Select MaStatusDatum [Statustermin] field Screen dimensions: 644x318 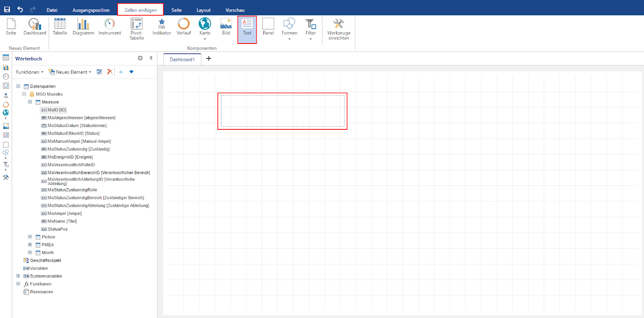74,126
